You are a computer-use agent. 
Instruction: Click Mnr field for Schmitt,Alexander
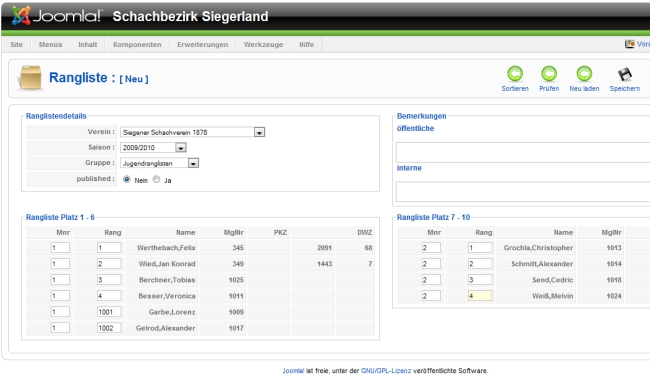pyautogui.click(x=431, y=264)
